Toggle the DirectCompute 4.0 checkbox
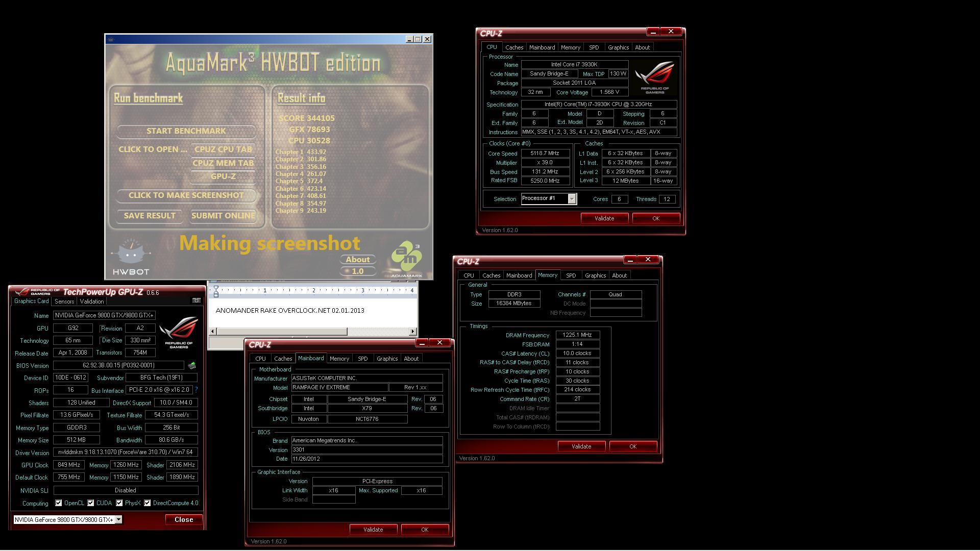Screen dimensions: 980x551 pos(148,503)
